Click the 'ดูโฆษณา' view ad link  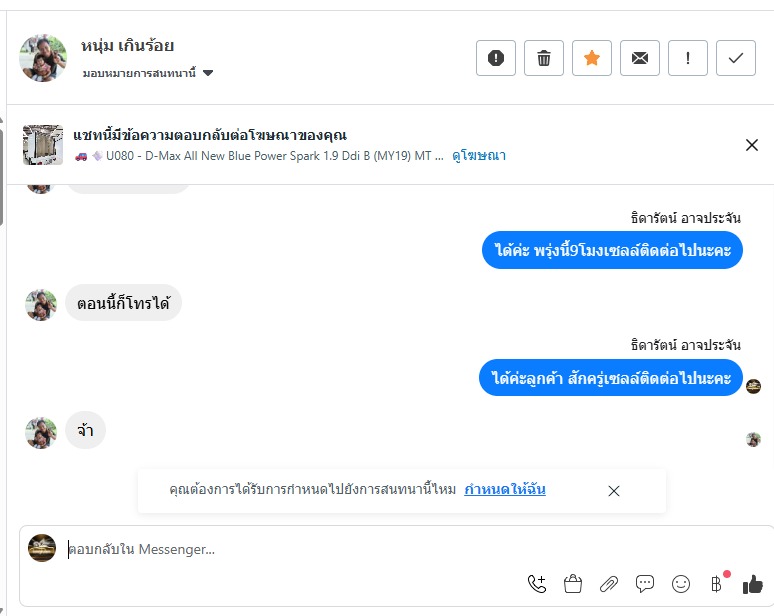[x=479, y=156]
